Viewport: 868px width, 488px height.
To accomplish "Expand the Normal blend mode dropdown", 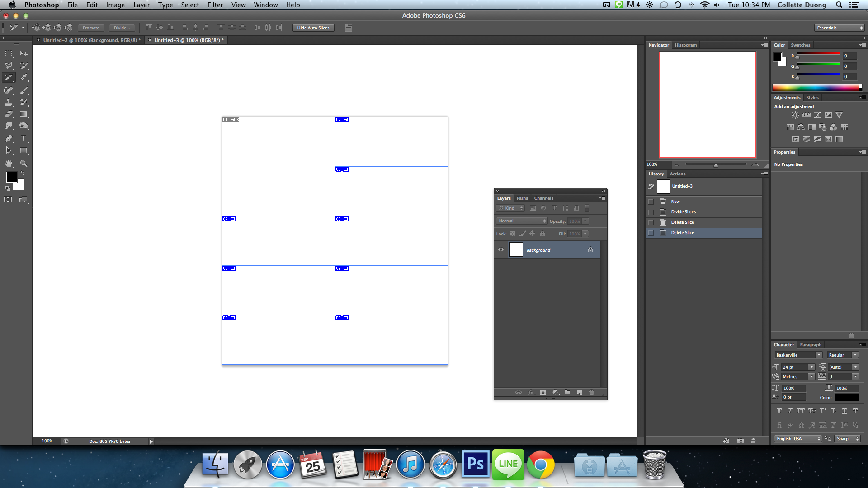I will point(522,221).
